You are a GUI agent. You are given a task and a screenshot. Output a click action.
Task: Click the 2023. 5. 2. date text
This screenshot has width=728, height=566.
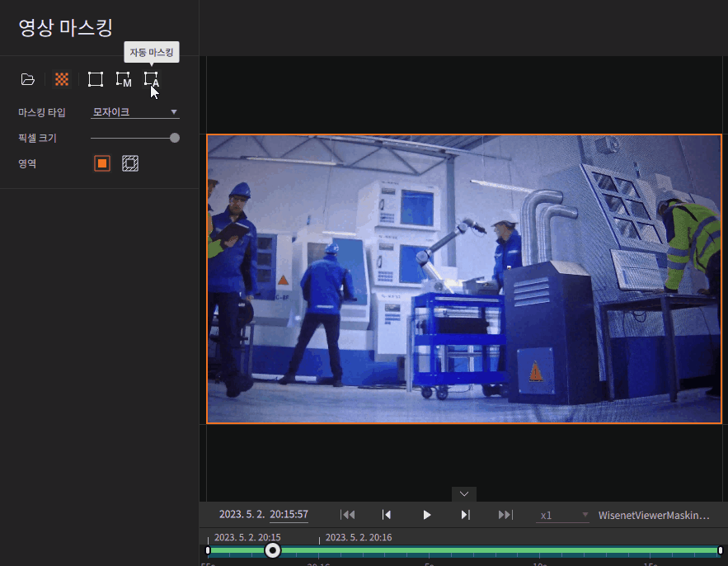(242, 514)
